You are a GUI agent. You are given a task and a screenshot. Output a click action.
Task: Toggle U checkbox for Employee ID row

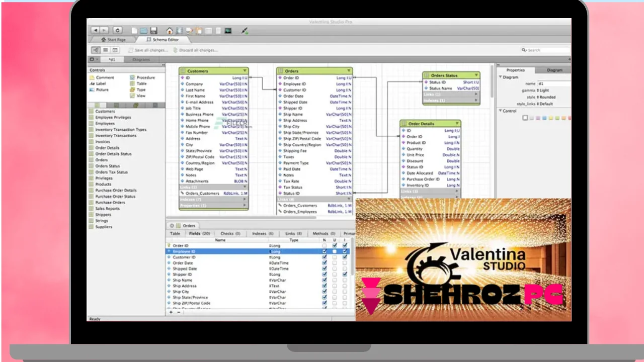click(335, 251)
